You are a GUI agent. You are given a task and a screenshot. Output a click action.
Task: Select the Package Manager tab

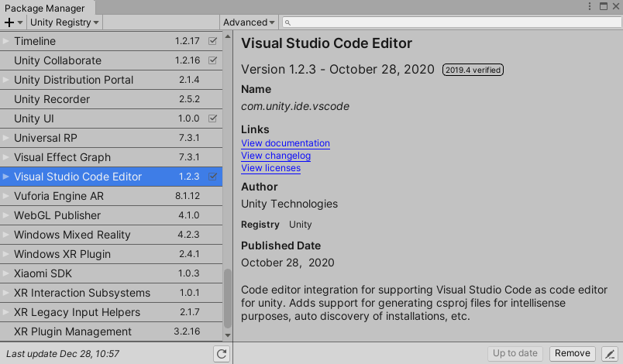click(46, 7)
